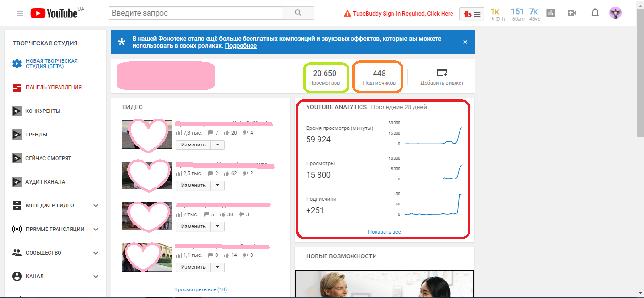Click the Видео panel heading
This screenshot has height=298, width=644.
(x=133, y=107)
